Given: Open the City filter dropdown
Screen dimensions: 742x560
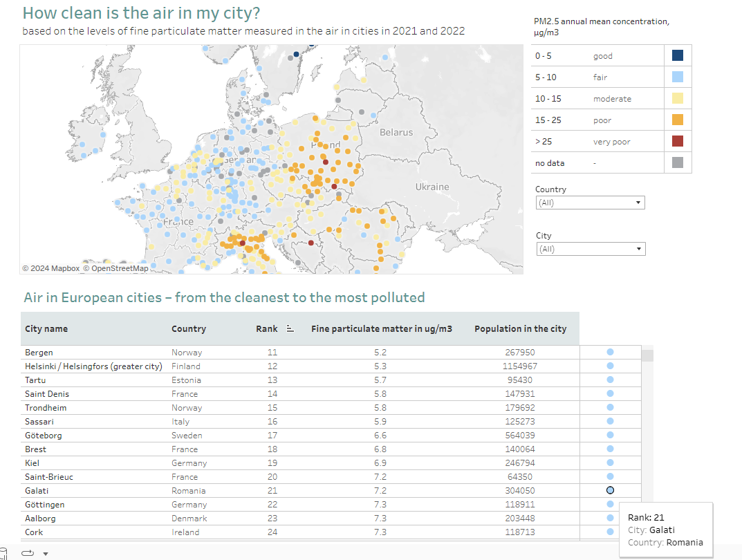Looking at the screenshot, I should click(591, 249).
